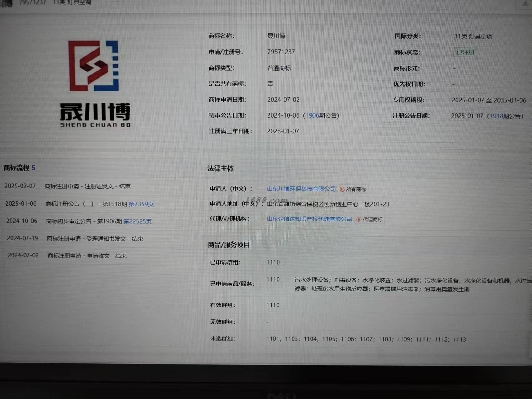
Task: Select 是否共有商标 value 否
Action: [270, 84]
